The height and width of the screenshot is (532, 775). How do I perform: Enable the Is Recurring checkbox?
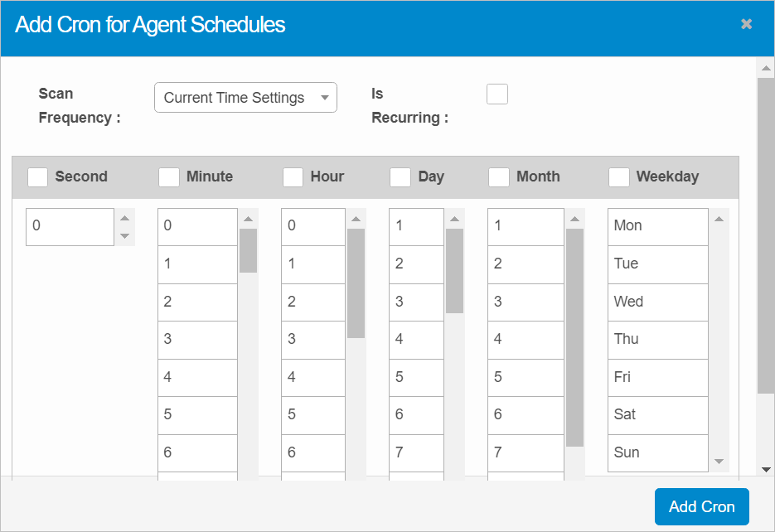496,94
